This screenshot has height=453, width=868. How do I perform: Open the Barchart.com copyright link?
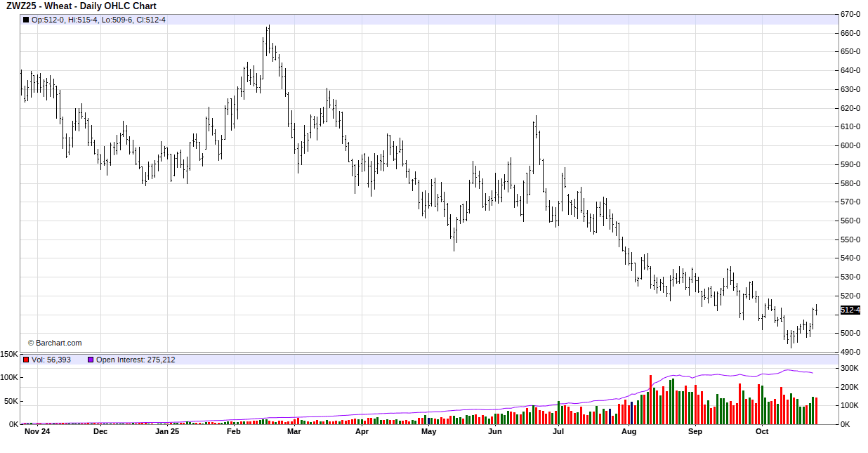click(55, 343)
